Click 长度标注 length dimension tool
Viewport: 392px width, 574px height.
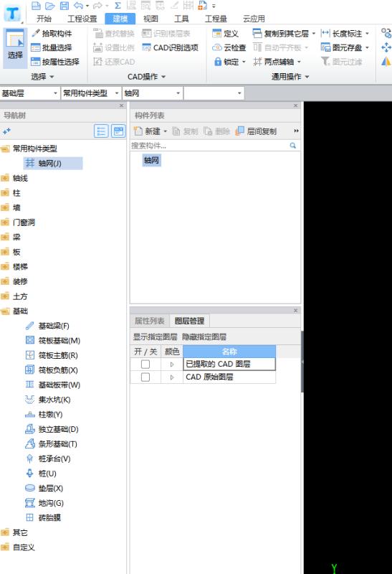[342, 34]
